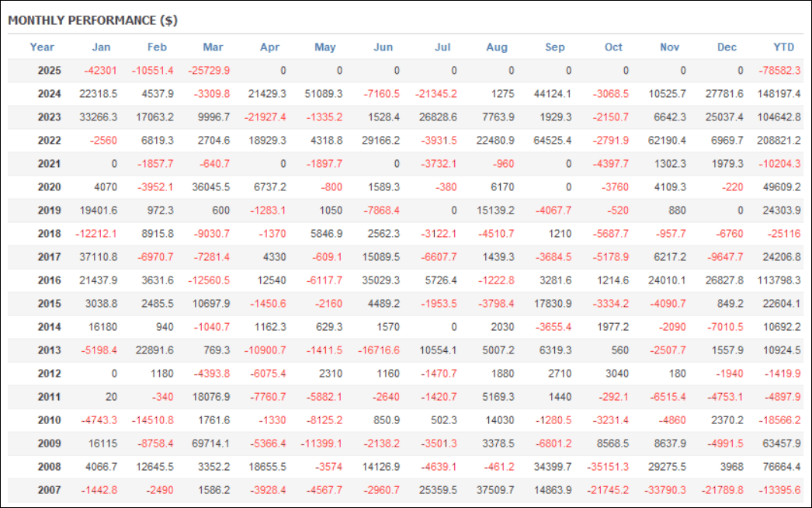The width and height of the screenshot is (812, 508).
Task: Click the 62190.4 November 2022 value
Action: [x=667, y=141]
